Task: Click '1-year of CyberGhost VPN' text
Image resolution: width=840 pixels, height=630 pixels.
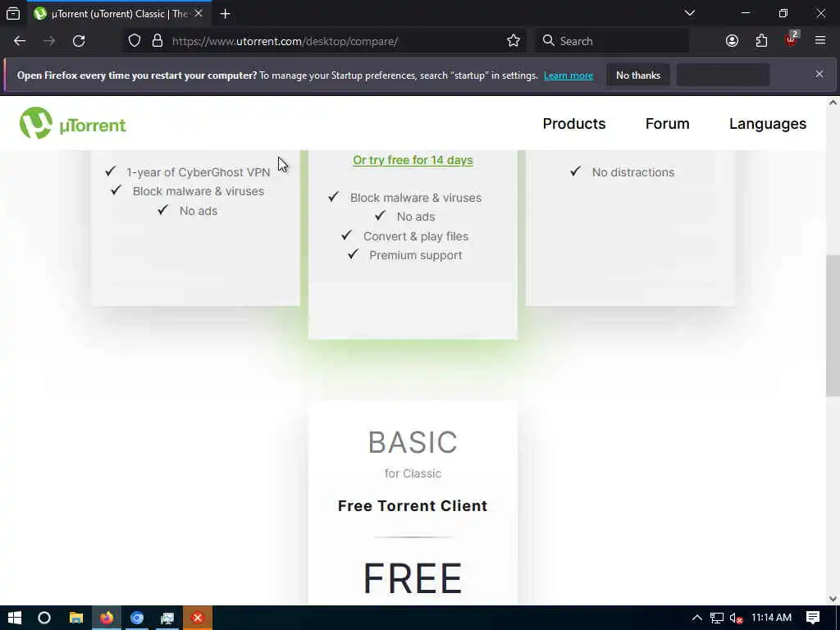Action: (199, 172)
